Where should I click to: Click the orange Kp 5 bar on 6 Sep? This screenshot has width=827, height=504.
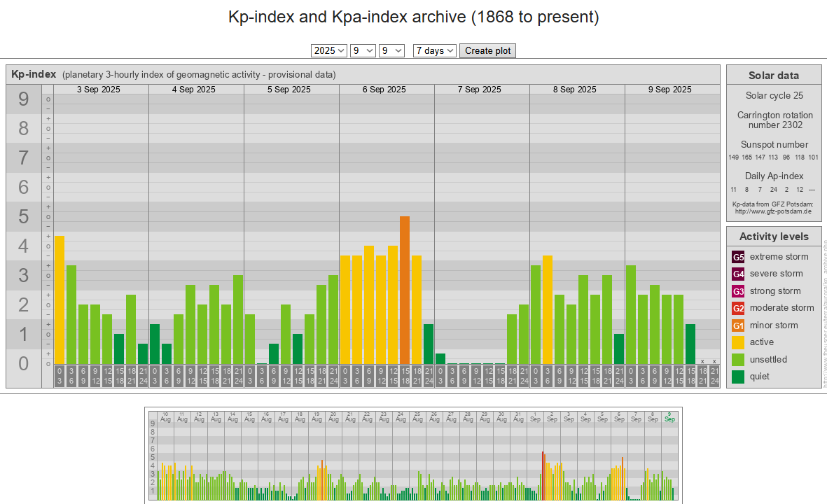point(405,290)
